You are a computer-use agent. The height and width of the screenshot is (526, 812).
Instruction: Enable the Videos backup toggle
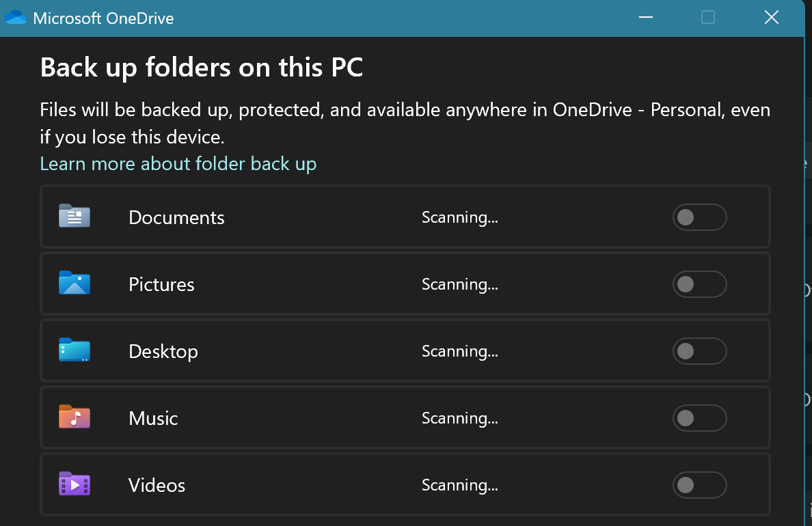point(699,485)
